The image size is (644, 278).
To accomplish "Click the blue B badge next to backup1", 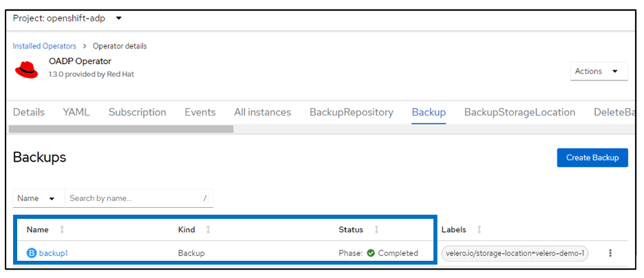I will 31,253.
